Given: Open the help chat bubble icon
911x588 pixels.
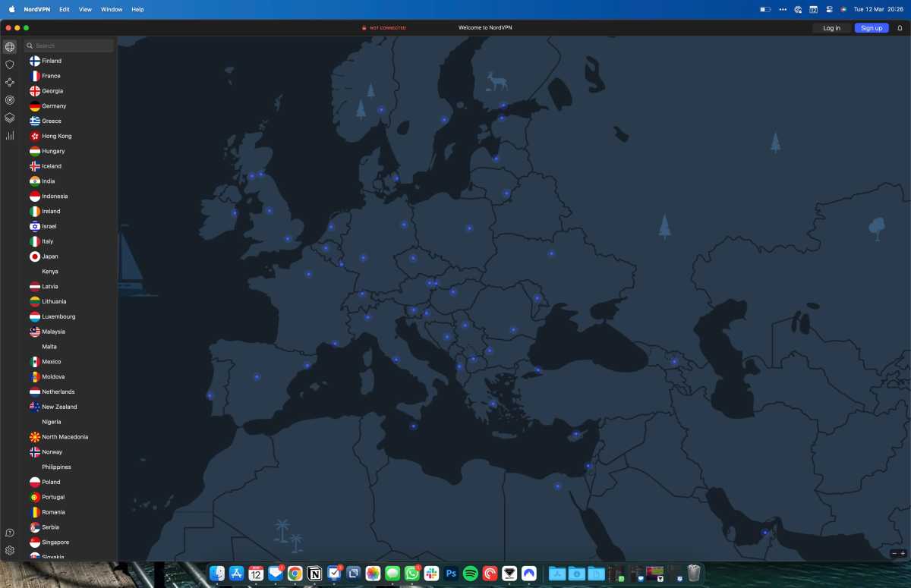Looking at the screenshot, I should pos(10,533).
